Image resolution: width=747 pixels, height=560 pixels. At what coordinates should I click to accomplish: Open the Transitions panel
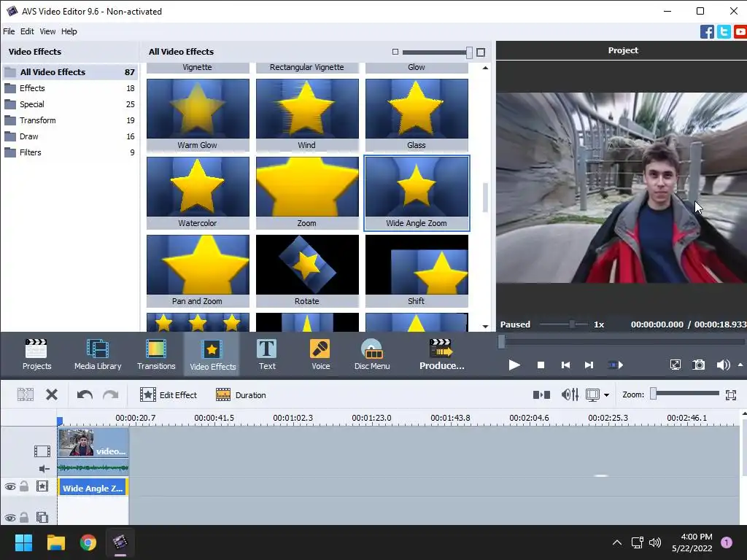(x=156, y=354)
